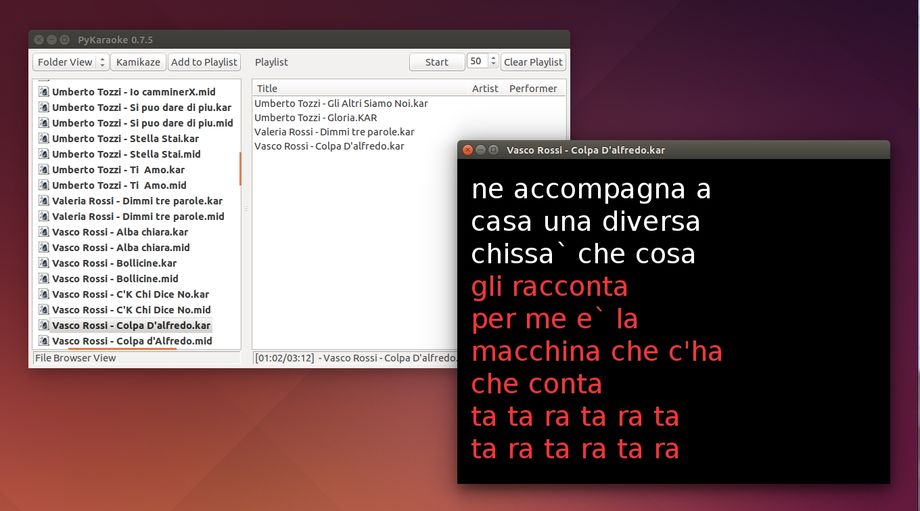Click the Performer column header
This screenshot has height=511, width=920.
[x=533, y=89]
